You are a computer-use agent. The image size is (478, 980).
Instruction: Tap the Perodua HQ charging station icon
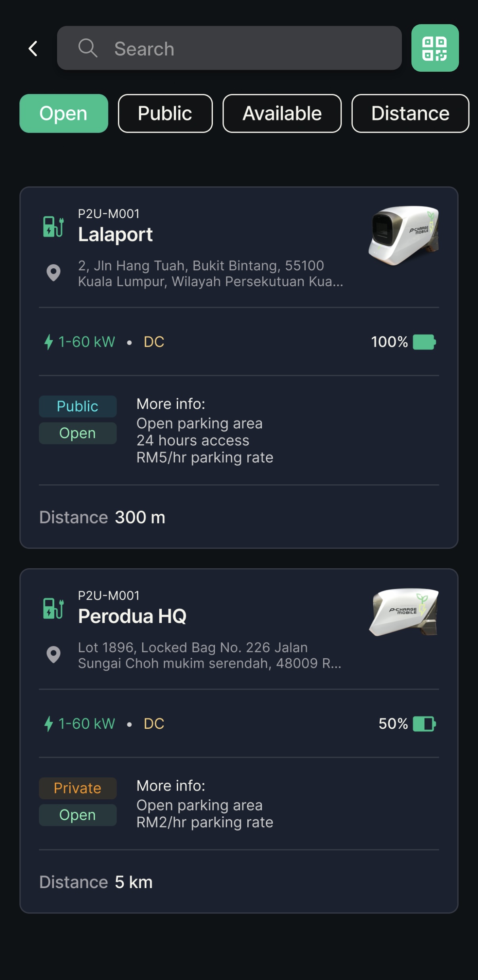pos(54,608)
